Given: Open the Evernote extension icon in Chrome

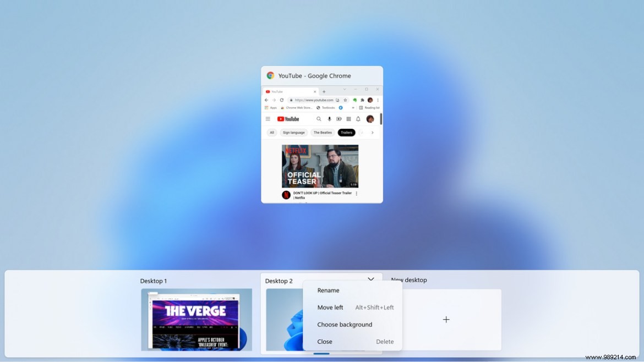Looking at the screenshot, I should pos(354,100).
